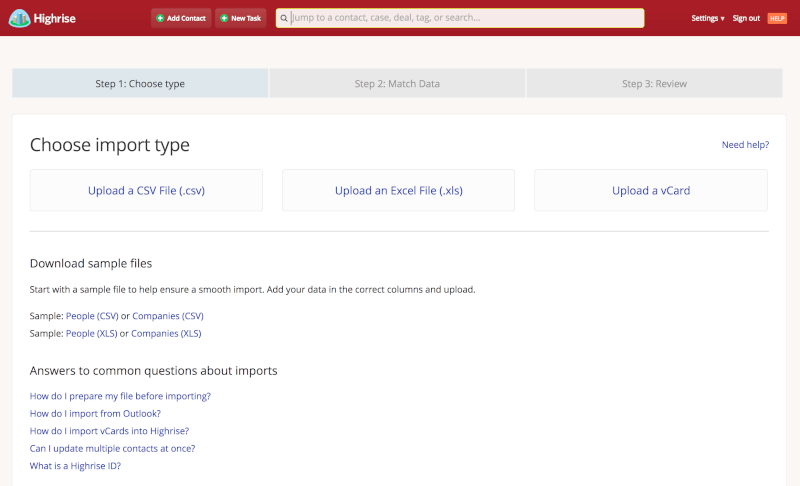Choose Upload a CSV File option
The width and height of the screenshot is (800, 486).
146,190
